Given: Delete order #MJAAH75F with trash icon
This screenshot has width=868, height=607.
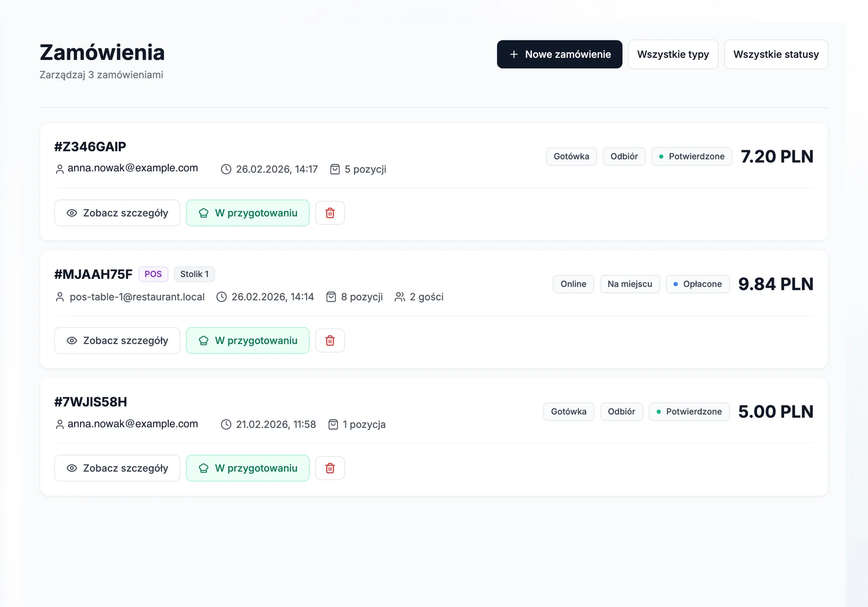Looking at the screenshot, I should 330,341.
